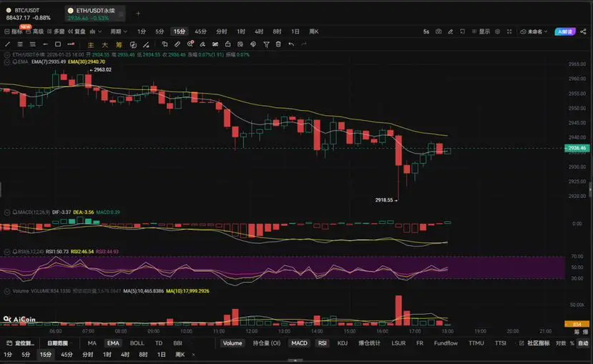Image resolution: width=593 pixels, height=364 pixels.
Task: Select the ruler measure tool
Action: (x=177, y=44)
